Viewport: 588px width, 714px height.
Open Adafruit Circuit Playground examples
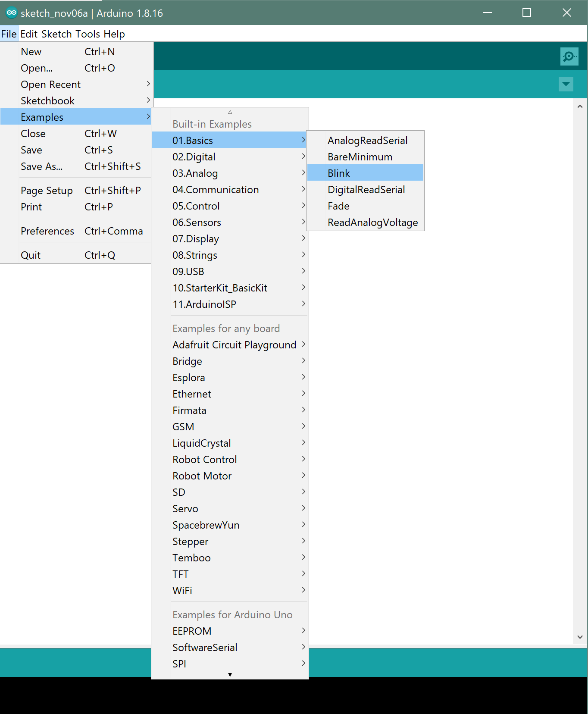point(230,345)
